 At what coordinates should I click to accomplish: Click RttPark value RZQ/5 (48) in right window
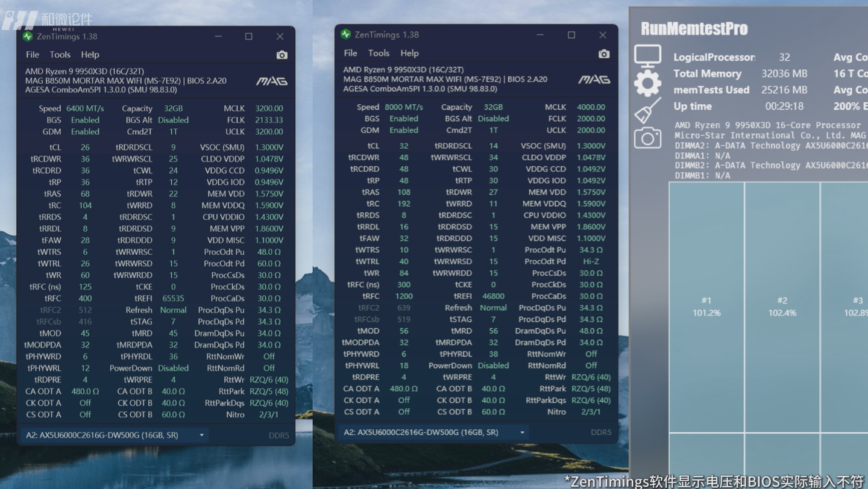591,389
